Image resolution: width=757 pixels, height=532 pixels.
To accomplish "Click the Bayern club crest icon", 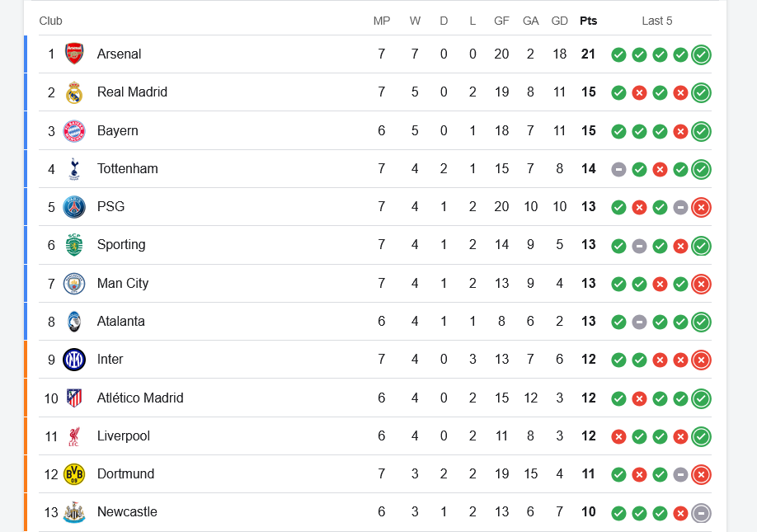I will [x=74, y=131].
